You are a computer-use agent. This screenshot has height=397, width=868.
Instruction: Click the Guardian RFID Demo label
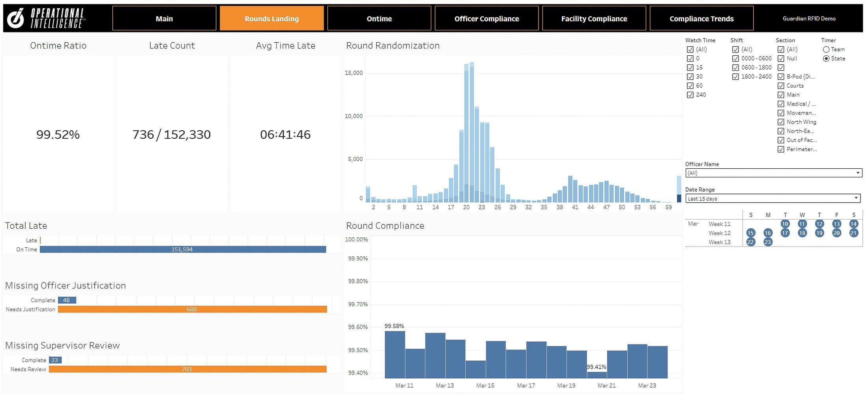(809, 19)
